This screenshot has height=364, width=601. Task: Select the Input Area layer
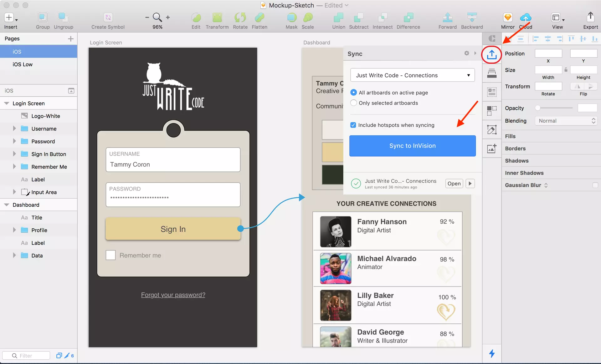point(39,192)
